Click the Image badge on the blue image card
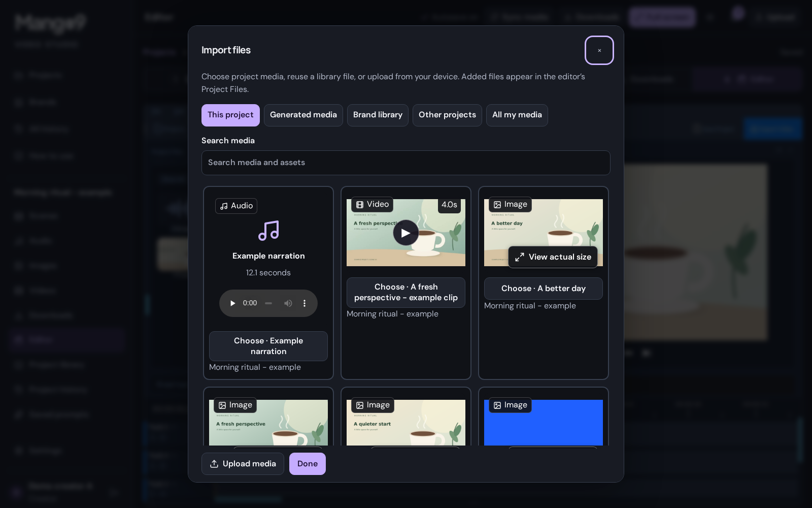Screen dimensions: 812x508 pos(510,405)
